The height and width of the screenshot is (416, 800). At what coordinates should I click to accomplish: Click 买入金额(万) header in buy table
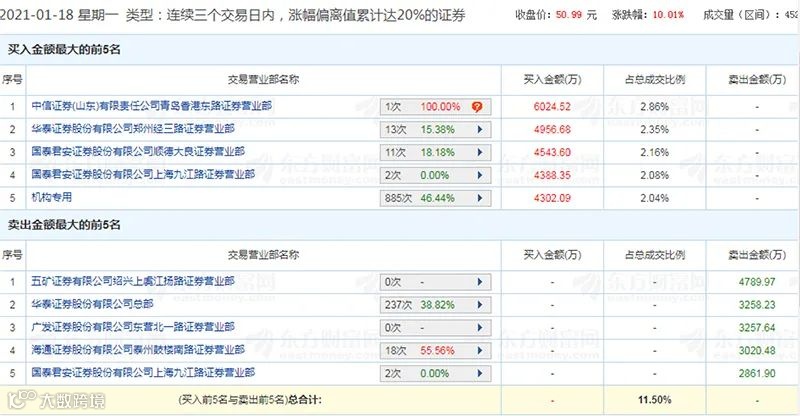pos(553,80)
